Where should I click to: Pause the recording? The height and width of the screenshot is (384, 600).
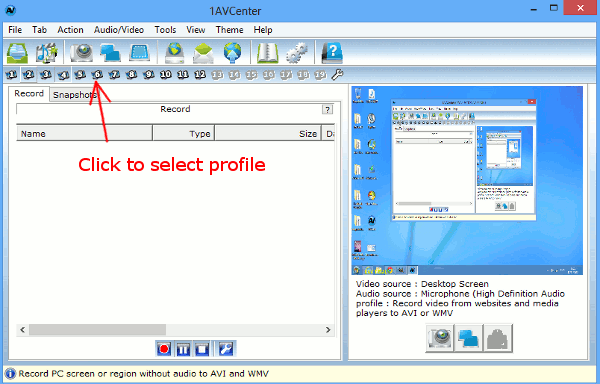tap(183, 349)
